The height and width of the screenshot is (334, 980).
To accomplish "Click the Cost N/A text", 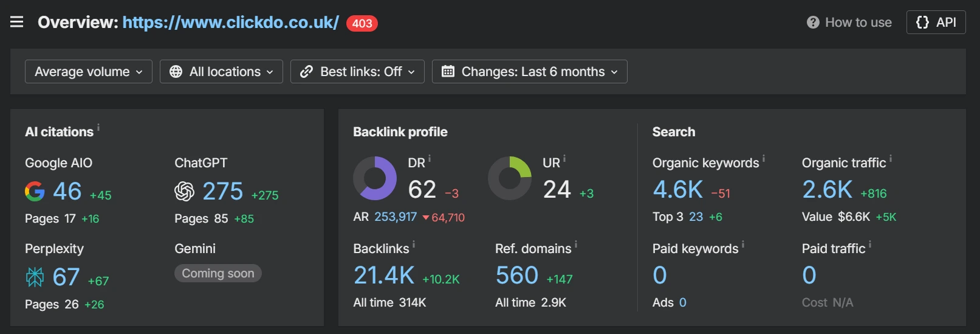I will coord(828,303).
